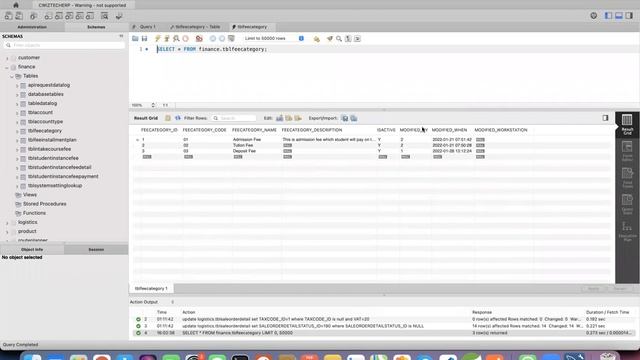Create new function toolbar icon
640x360 pixels.
pos(90,16)
